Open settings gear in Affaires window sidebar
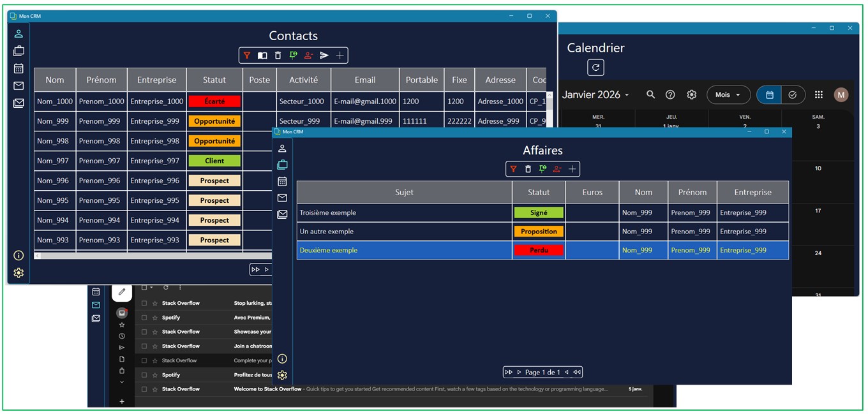Viewport: 868px width, 414px height. coord(282,375)
